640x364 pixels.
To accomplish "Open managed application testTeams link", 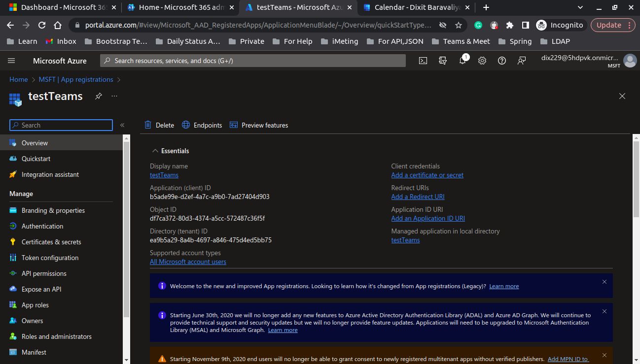I will (405, 240).
